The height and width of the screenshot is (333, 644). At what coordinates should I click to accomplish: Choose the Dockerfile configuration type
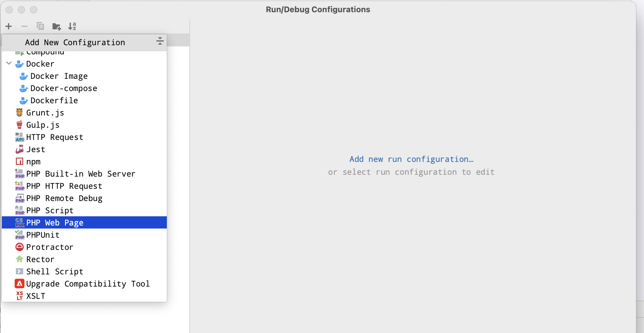54,100
